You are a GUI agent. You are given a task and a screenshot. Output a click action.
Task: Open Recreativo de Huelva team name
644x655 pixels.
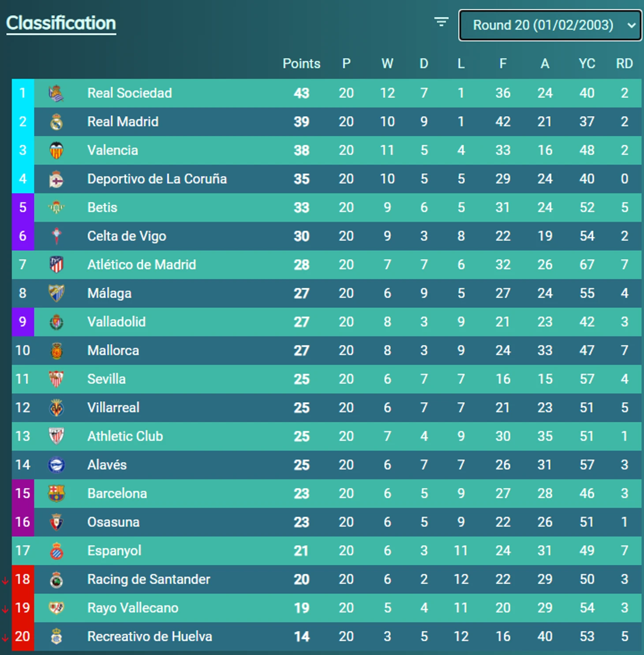coord(150,636)
